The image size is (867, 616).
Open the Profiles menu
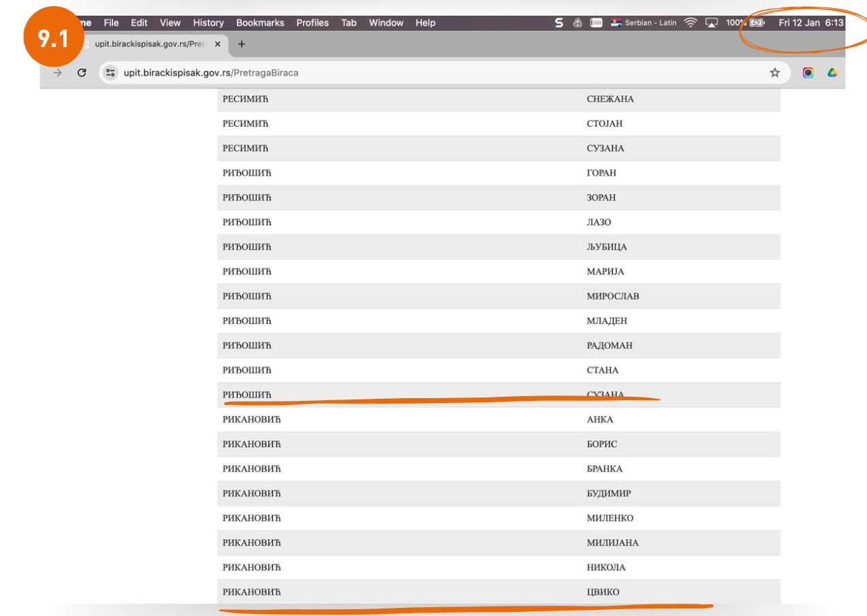pos(313,22)
